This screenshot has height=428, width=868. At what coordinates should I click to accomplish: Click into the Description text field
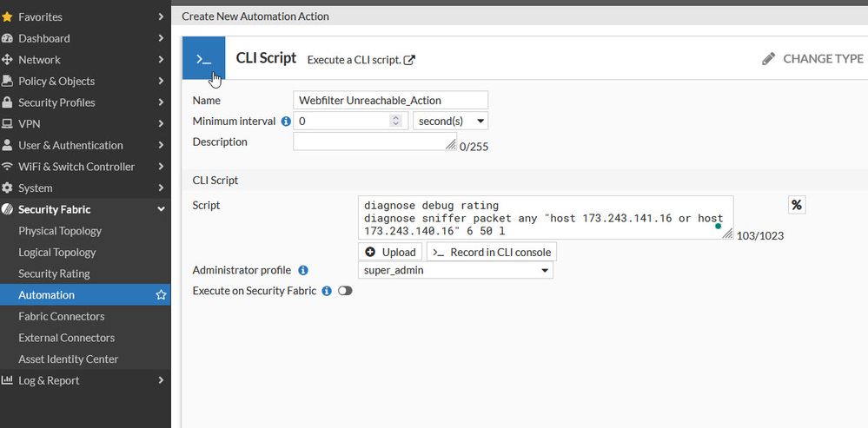371,142
